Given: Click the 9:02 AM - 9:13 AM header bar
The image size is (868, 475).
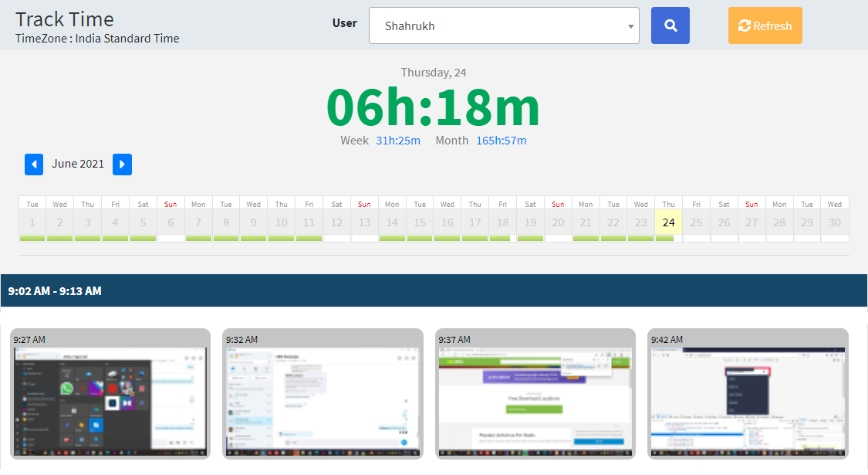Looking at the screenshot, I should coord(434,291).
